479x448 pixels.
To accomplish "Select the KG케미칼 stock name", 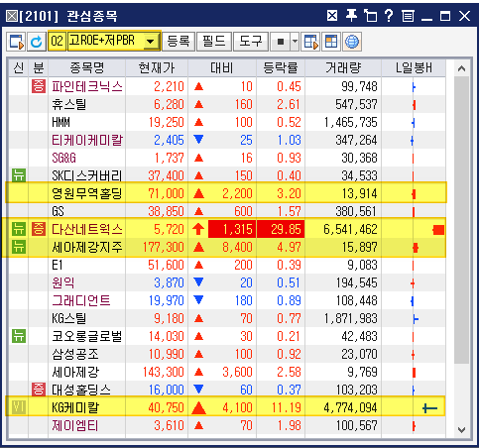I will coord(75,407).
